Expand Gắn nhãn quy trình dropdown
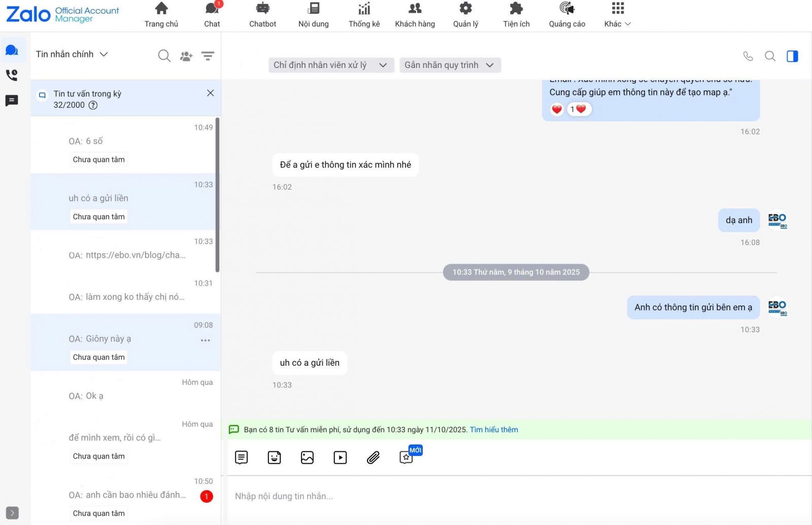 [450, 65]
